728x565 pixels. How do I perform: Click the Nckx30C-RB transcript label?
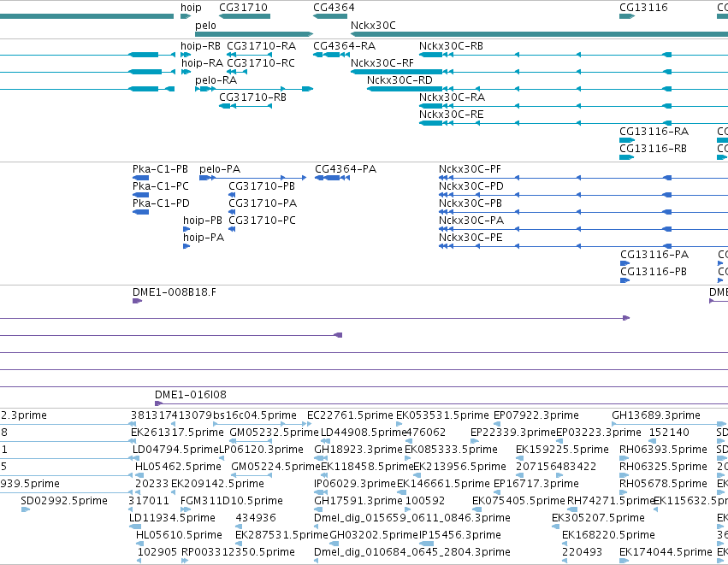pyautogui.click(x=452, y=46)
